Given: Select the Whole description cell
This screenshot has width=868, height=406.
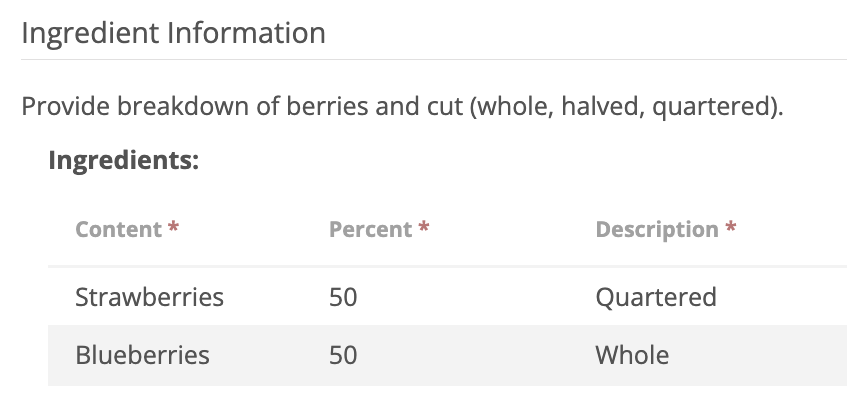Looking at the screenshot, I should [x=632, y=355].
